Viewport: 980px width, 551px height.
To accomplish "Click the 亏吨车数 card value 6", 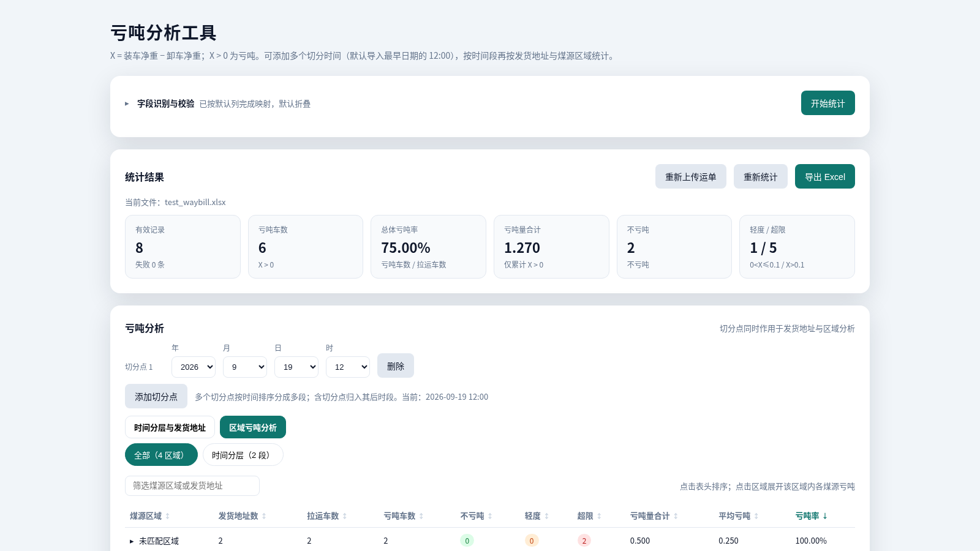I will click(262, 248).
